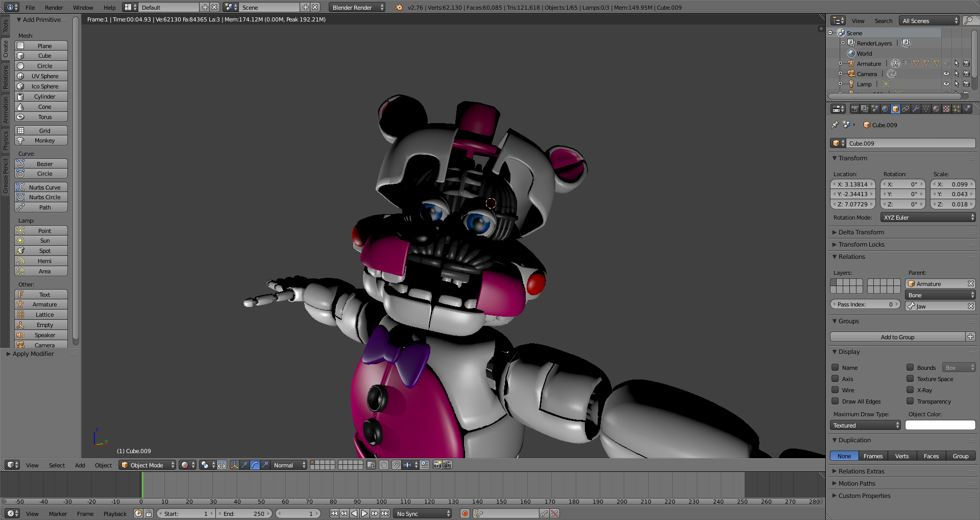The image size is (980, 520).
Task: Open the Select menu in 3D view header
Action: click(x=57, y=465)
